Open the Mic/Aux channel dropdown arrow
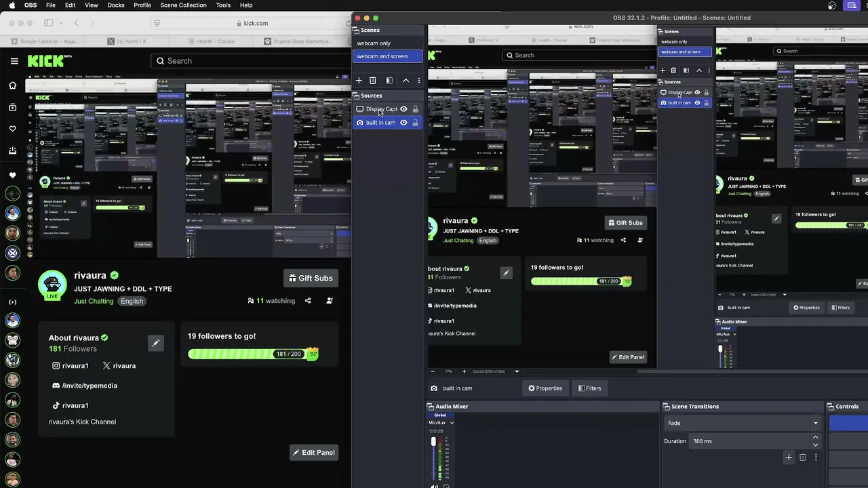This screenshot has height=488, width=868. pos(452,423)
